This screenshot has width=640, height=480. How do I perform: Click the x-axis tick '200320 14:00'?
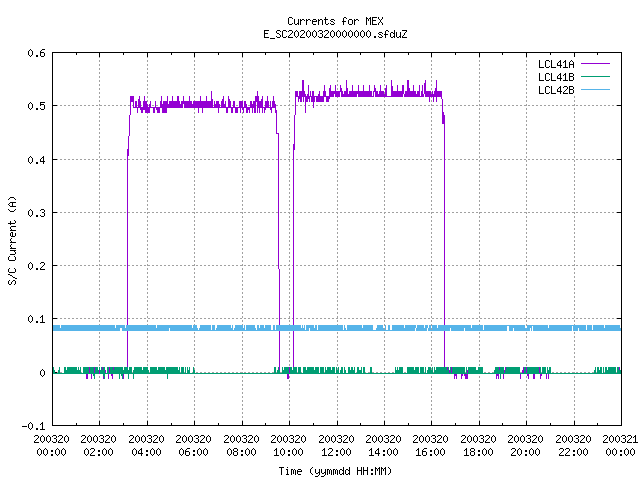point(383,446)
